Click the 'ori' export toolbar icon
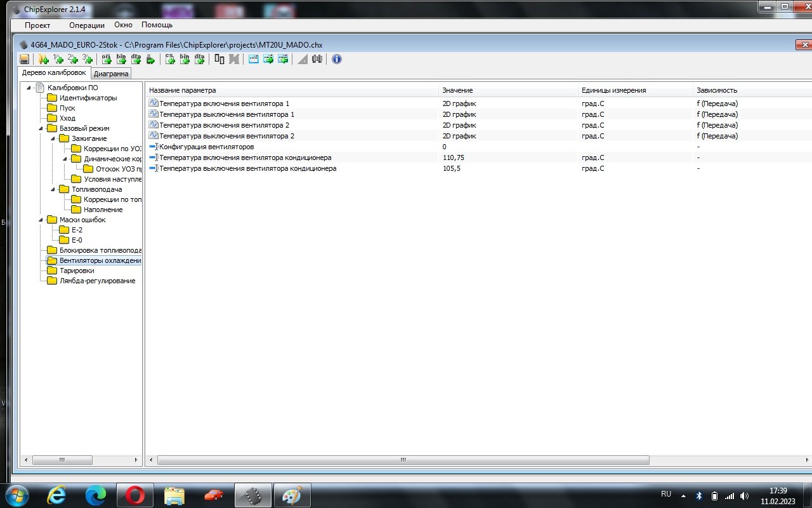This screenshot has height=508, width=812. pos(107,59)
